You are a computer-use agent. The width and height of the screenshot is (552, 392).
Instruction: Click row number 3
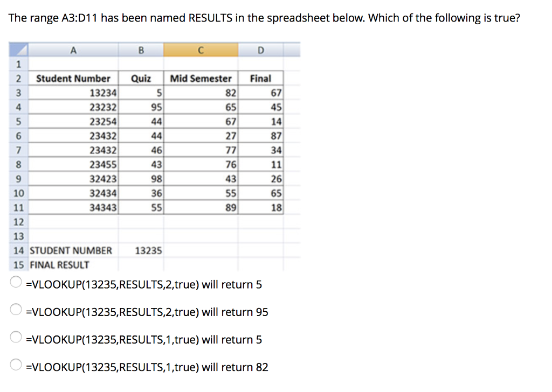coord(19,93)
